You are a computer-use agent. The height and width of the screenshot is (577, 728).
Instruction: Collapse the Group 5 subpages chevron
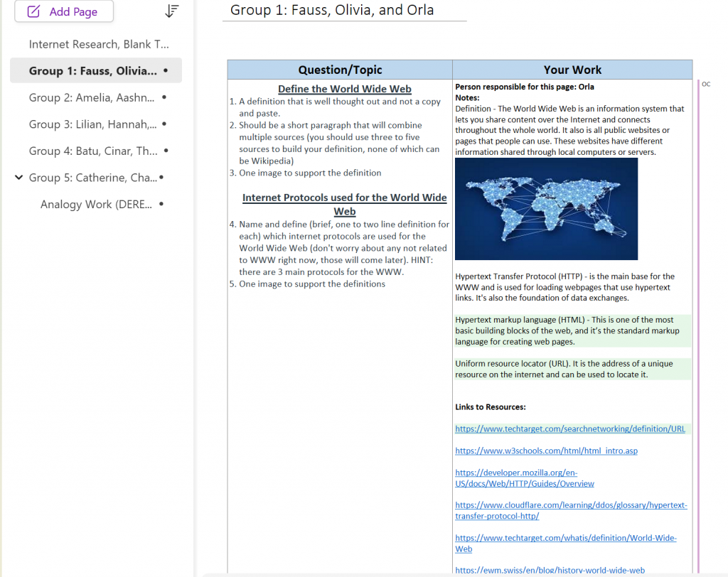click(x=18, y=178)
